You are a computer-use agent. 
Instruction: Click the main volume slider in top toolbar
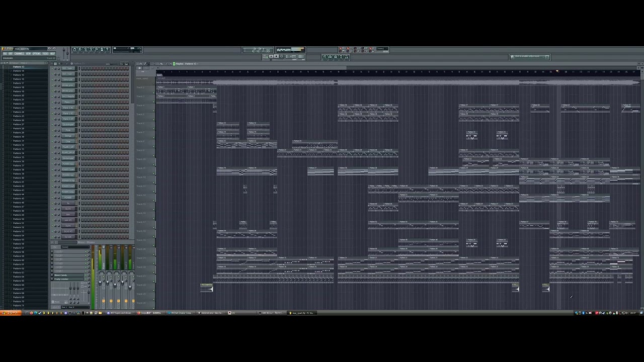coord(64,53)
